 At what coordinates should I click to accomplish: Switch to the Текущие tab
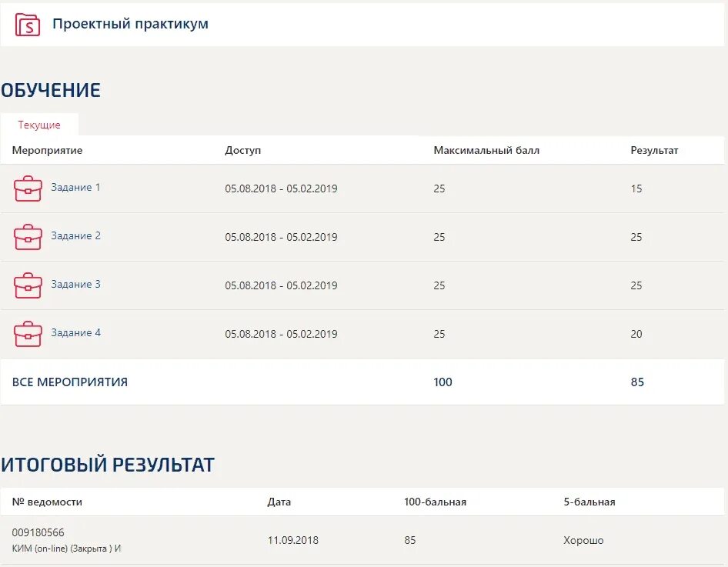click(39, 125)
